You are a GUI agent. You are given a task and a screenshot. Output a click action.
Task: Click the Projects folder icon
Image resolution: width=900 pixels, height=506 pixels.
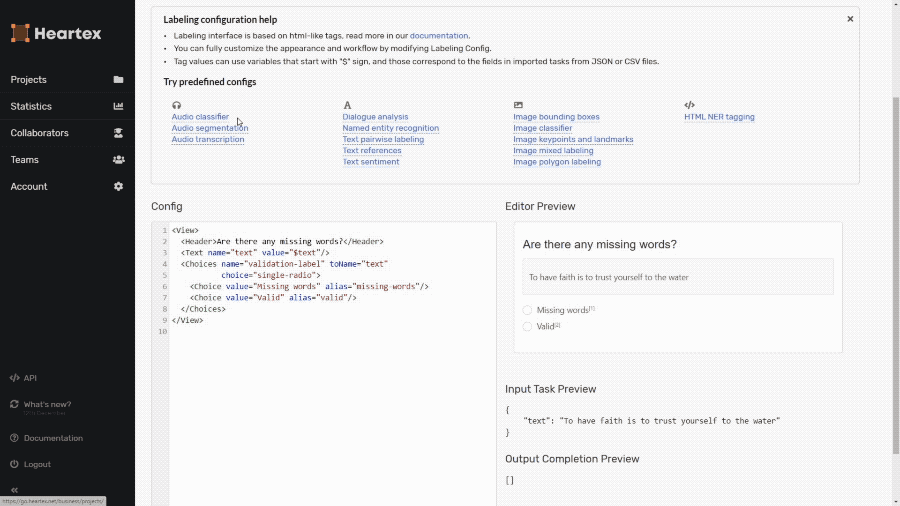[x=118, y=79]
